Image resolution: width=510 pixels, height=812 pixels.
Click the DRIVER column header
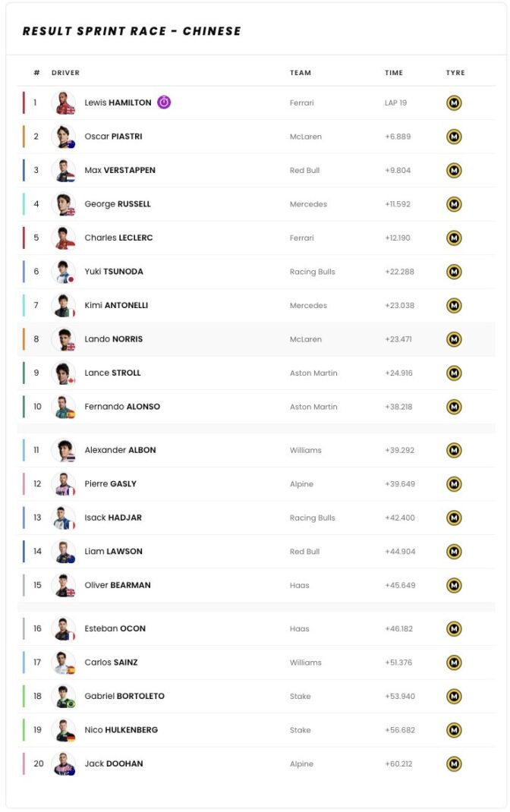[66, 73]
